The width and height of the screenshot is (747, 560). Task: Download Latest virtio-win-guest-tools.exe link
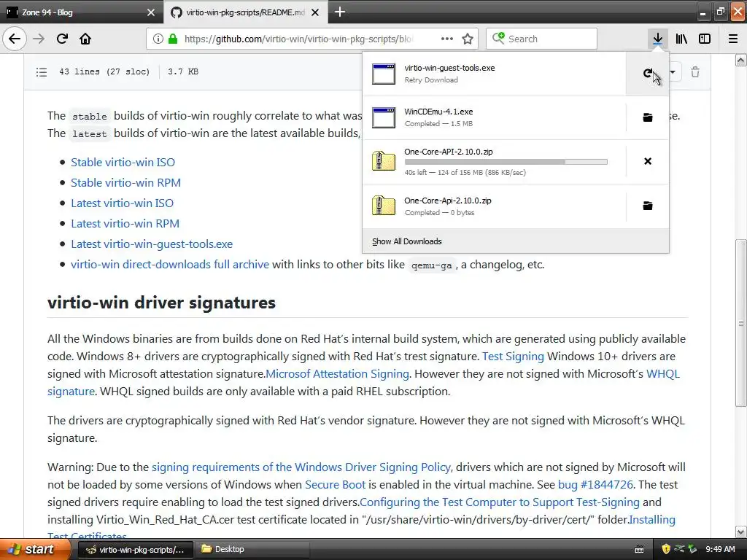click(152, 244)
